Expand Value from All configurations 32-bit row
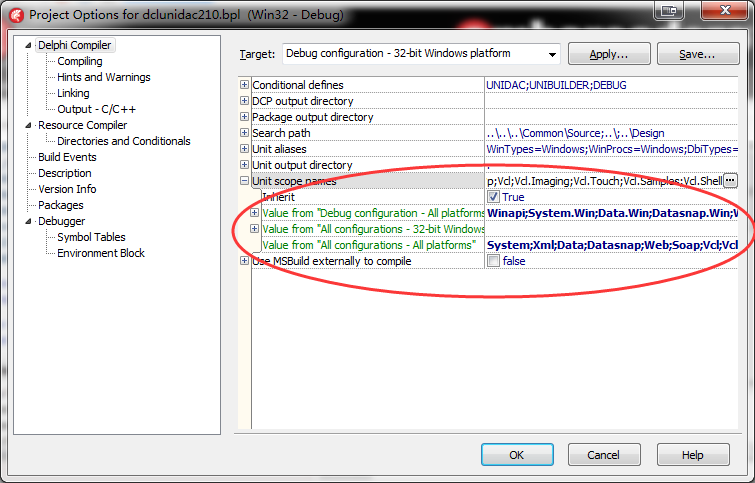Image resolution: width=755 pixels, height=483 pixels. click(x=254, y=229)
